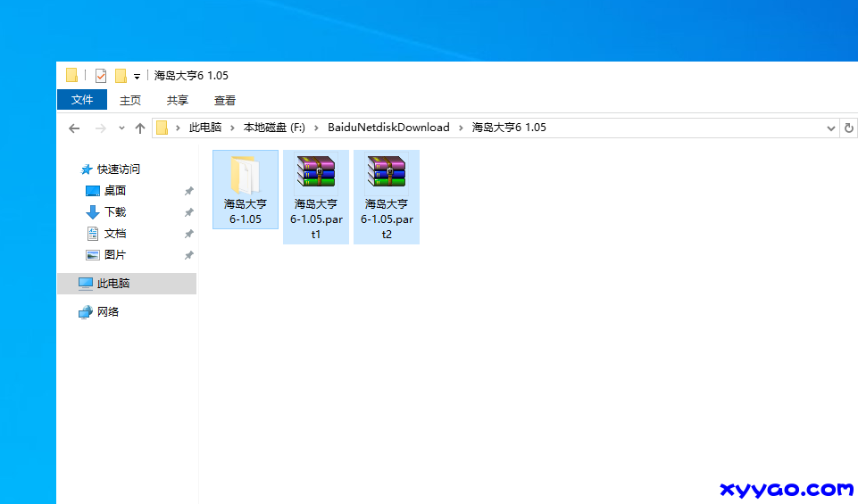This screenshot has width=858, height=504.
Task: Go back using the back arrow
Action: 75,128
